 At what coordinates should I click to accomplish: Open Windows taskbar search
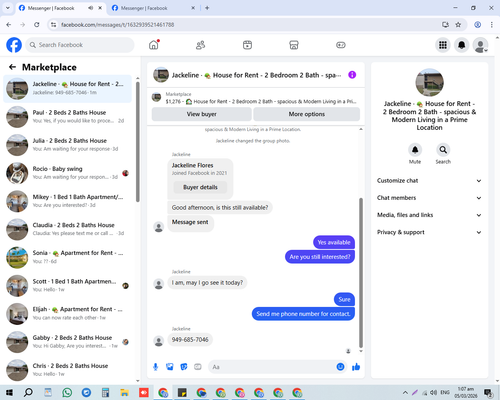(28, 393)
